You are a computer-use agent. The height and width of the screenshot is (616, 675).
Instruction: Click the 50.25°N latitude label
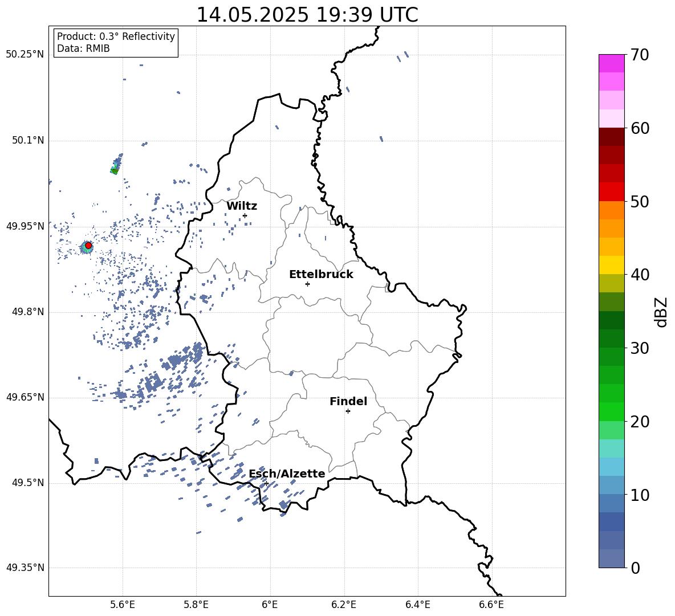(25, 55)
